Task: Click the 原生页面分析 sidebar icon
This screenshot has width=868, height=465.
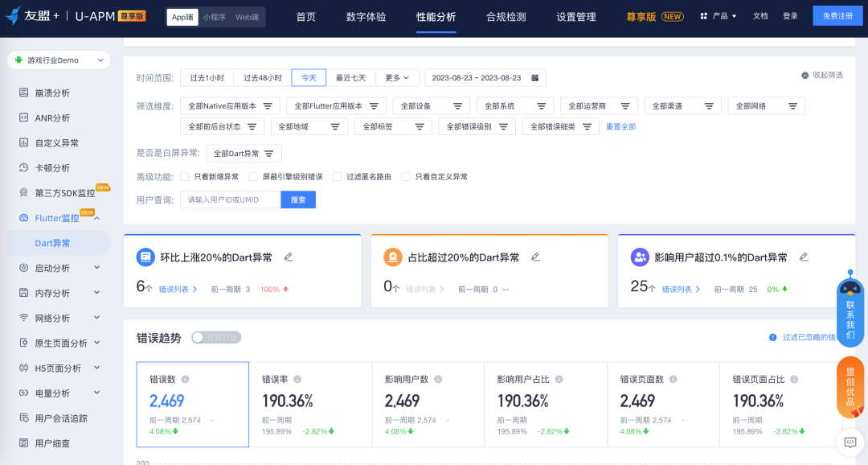Action: click(24, 343)
